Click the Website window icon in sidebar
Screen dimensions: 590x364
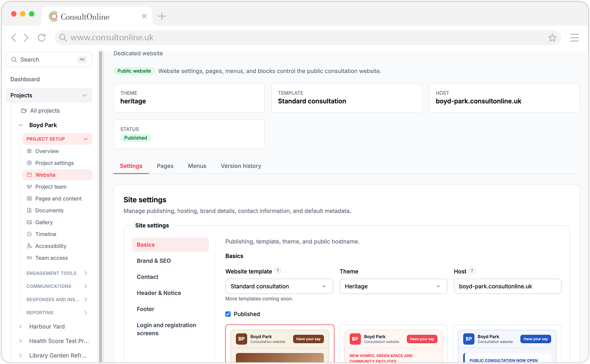tap(29, 175)
